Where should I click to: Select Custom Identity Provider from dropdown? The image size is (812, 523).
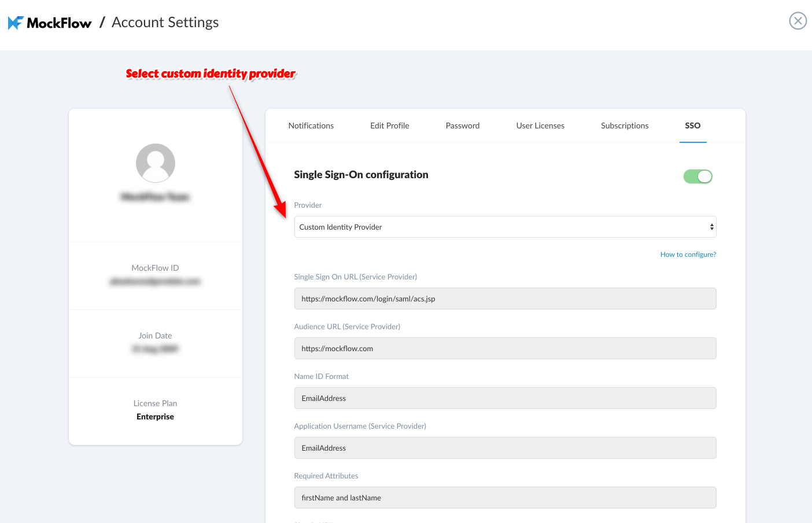pos(505,227)
